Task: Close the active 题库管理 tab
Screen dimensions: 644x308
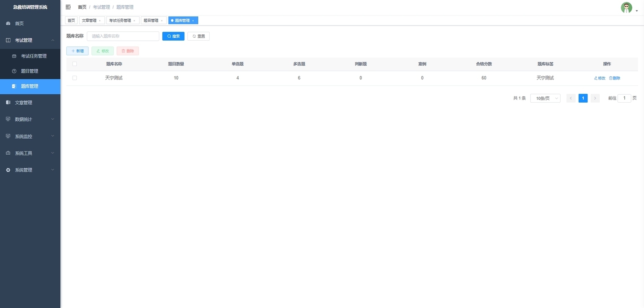Action: click(193, 21)
